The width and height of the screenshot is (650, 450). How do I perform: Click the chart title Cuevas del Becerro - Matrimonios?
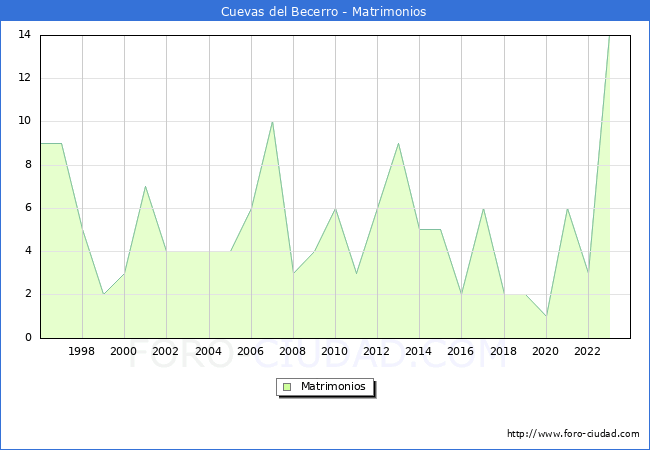coord(323,11)
